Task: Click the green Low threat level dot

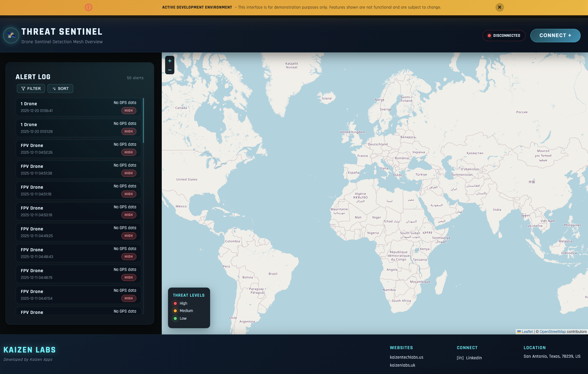Action: click(175, 318)
